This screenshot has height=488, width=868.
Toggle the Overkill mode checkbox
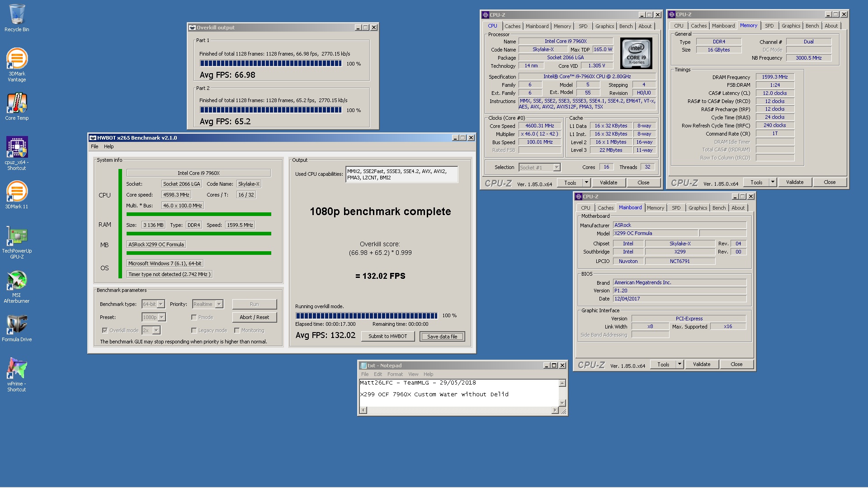tap(105, 330)
